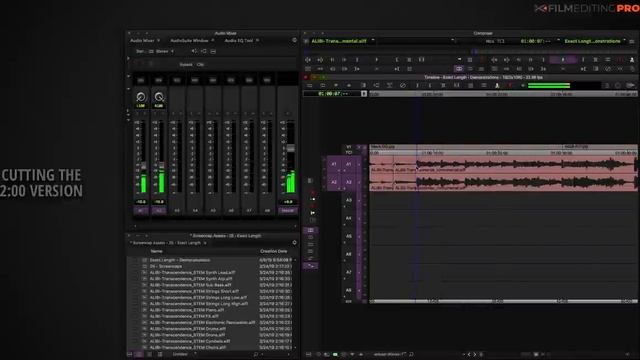The image size is (640, 360).
Task: Play the source monitor clip
Action: tap(376, 60)
